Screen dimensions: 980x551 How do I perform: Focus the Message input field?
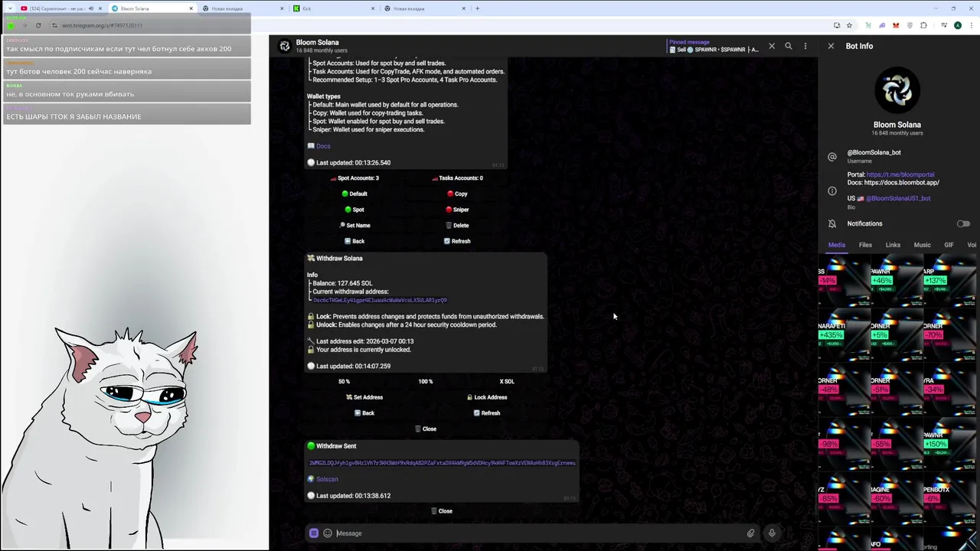[x=536, y=533]
